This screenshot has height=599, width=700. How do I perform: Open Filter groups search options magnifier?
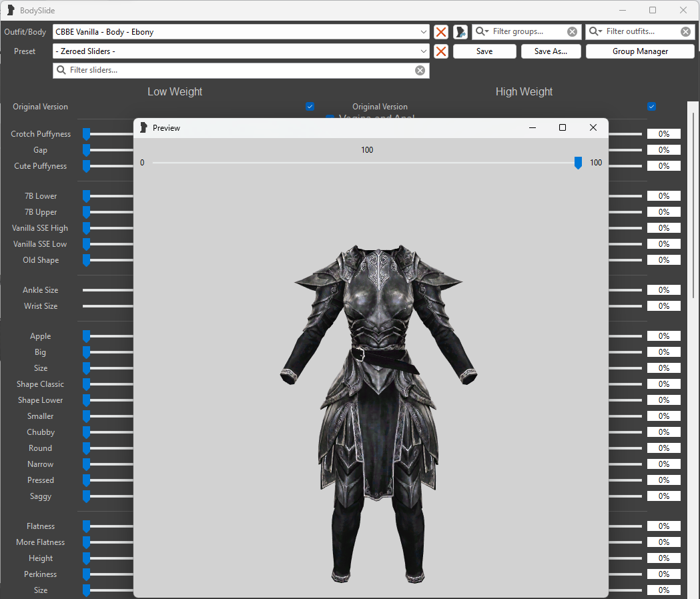pos(482,31)
